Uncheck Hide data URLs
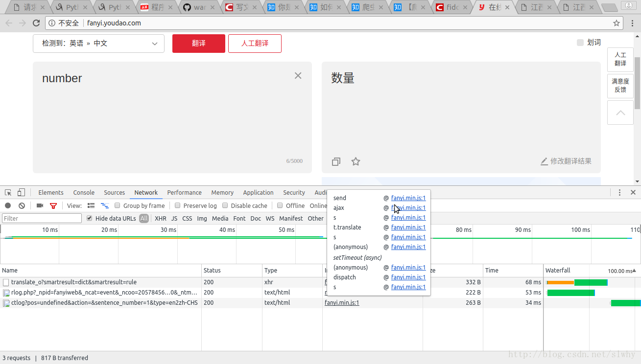This screenshot has width=641, height=364. coord(89,218)
